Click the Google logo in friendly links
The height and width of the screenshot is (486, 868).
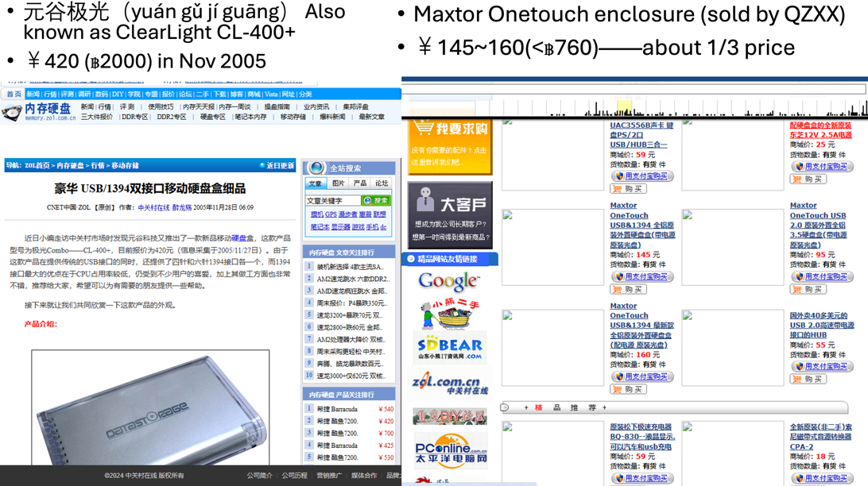[448, 280]
